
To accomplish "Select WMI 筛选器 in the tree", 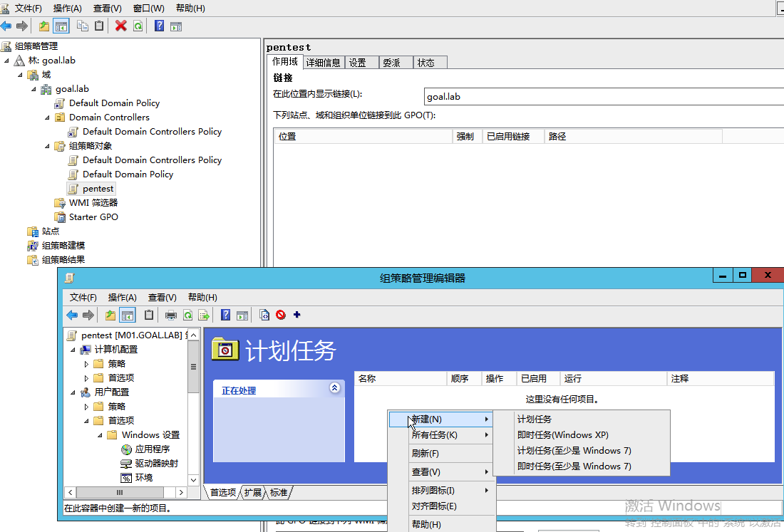I will click(x=93, y=203).
